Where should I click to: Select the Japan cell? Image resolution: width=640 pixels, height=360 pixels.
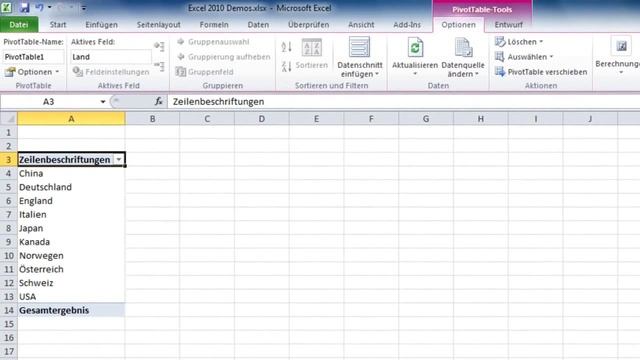[x=71, y=228]
